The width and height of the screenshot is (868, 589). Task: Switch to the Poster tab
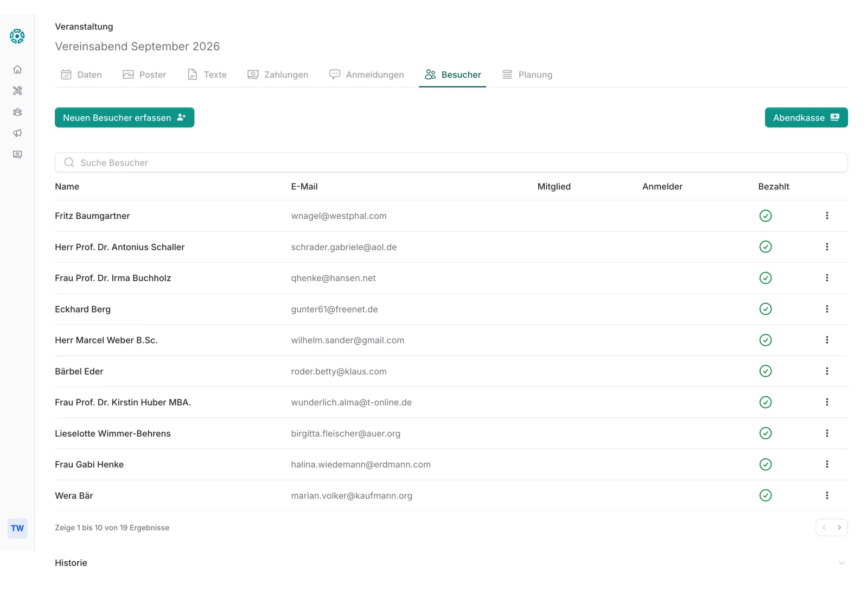click(144, 75)
